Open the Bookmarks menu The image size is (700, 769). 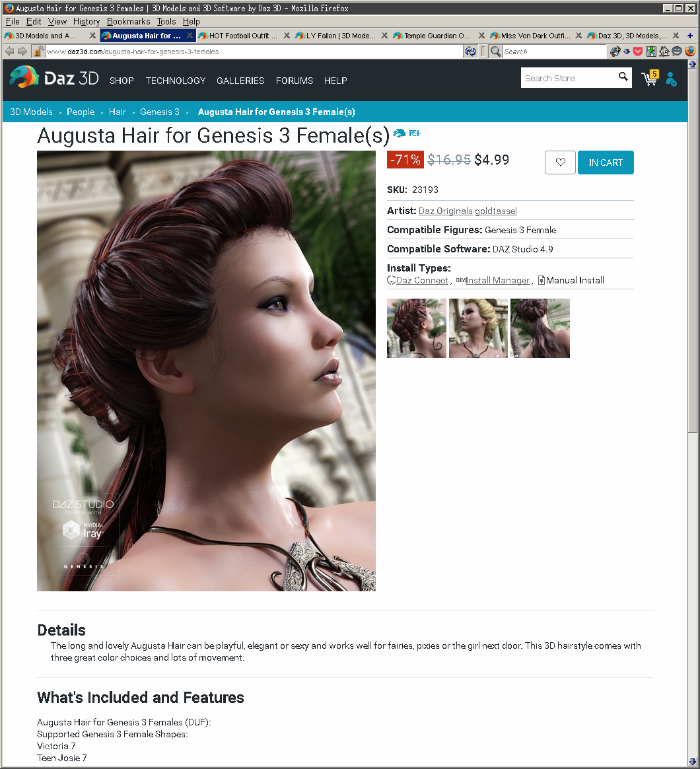128,22
